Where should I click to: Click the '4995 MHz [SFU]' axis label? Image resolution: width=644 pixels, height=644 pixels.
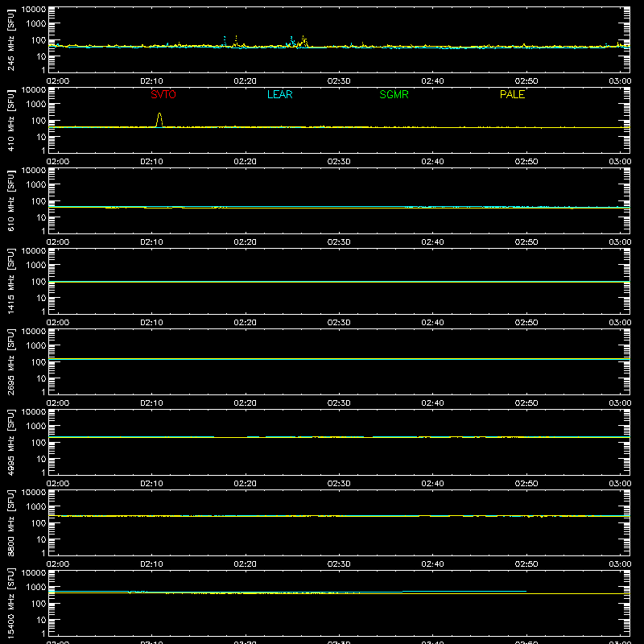click(x=10, y=442)
